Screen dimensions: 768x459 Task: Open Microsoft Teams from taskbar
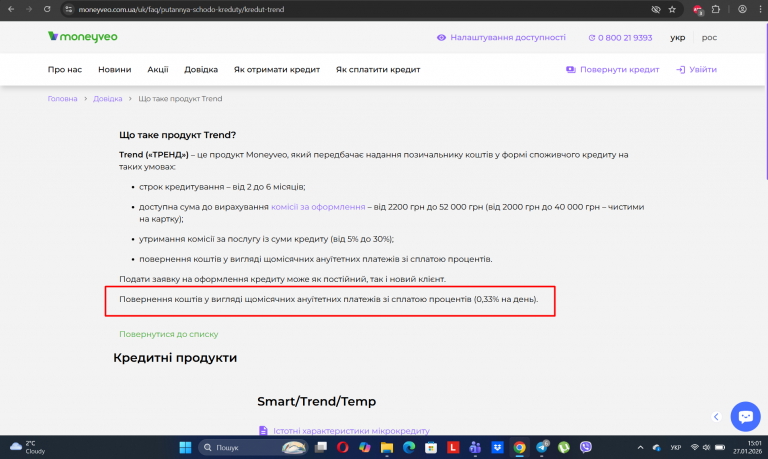[475, 447]
